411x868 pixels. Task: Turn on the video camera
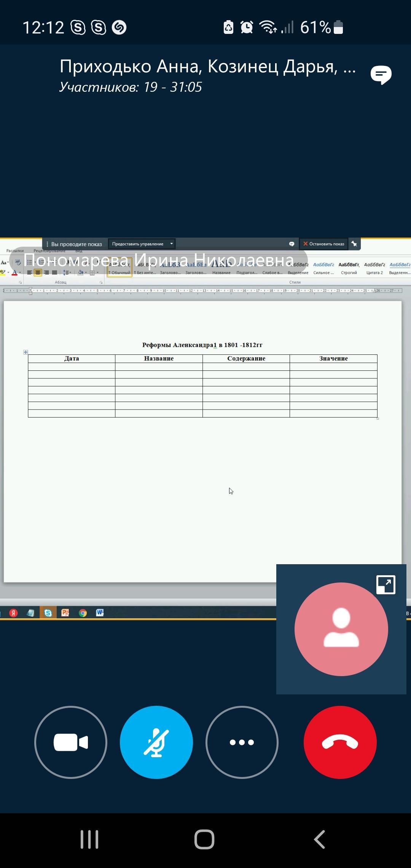point(71,742)
